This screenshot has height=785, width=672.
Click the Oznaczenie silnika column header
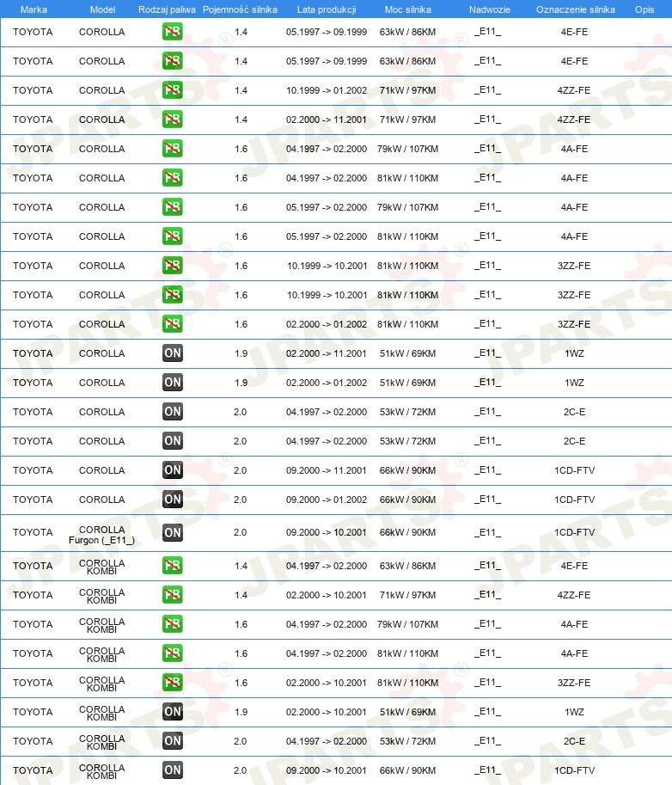pos(576,9)
